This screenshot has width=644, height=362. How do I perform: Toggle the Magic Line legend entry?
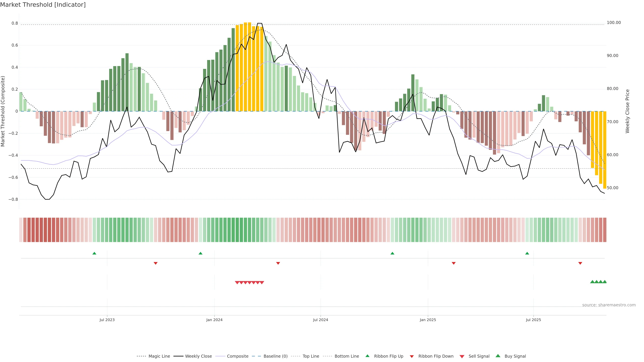159,356
